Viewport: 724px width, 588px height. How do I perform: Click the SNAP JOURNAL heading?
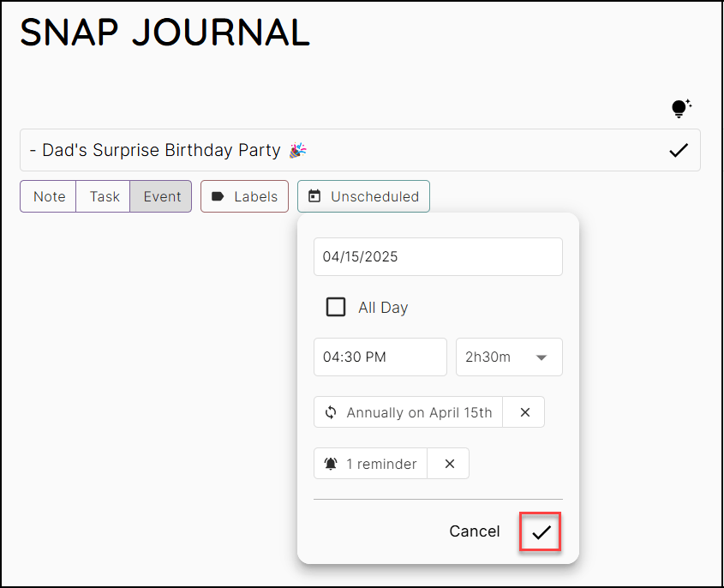[x=165, y=33]
